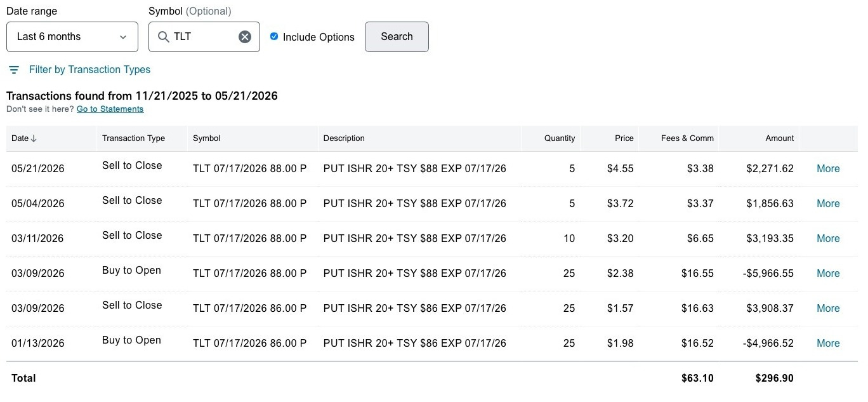
Task: Sort by the Symbol column header
Action: (206, 138)
